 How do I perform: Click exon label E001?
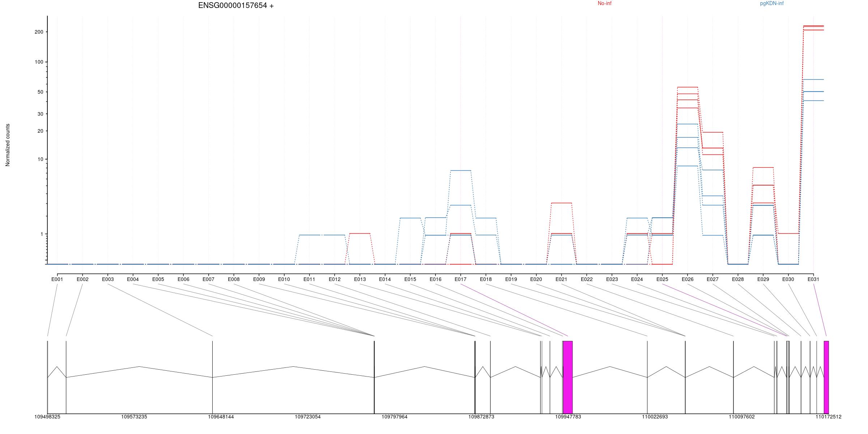click(57, 279)
